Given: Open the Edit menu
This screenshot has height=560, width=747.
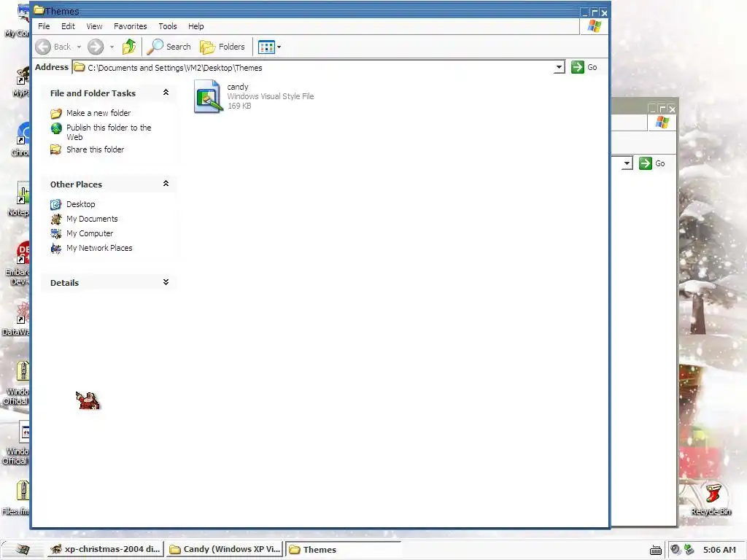Looking at the screenshot, I should 68,26.
